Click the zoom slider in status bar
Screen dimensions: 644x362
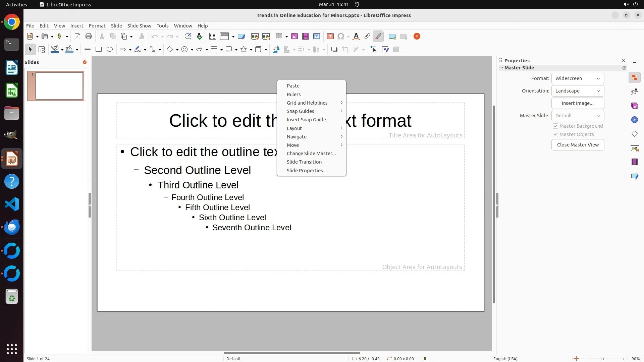602,359
